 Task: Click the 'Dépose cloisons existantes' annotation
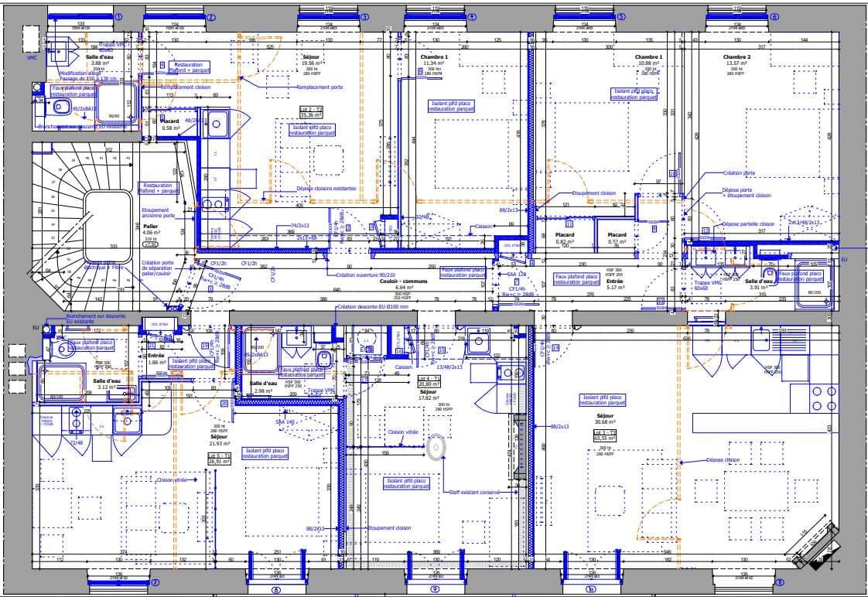(x=326, y=188)
